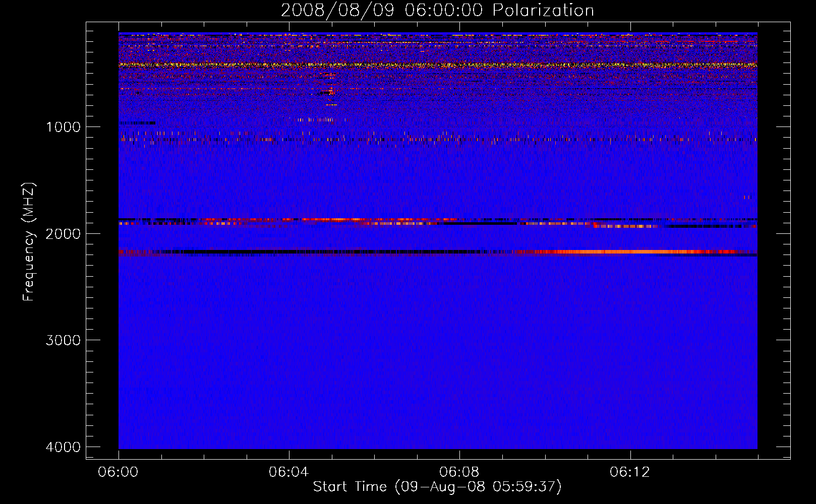The width and height of the screenshot is (816, 504).
Task: Click the 2000 frequency tick label
Action: tap(63, 234)
